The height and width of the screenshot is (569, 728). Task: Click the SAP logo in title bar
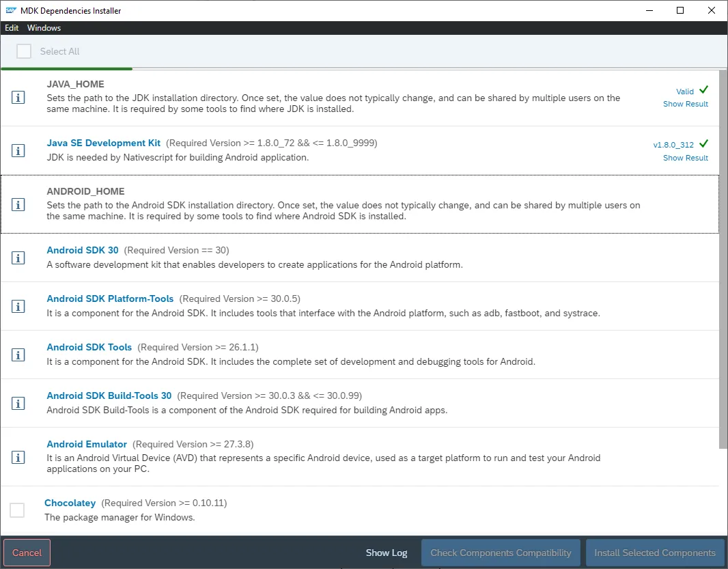11,10
